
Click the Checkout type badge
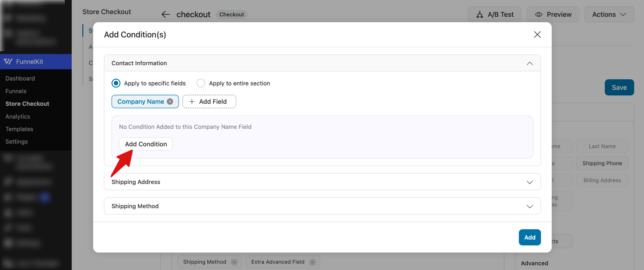(232, 14)
